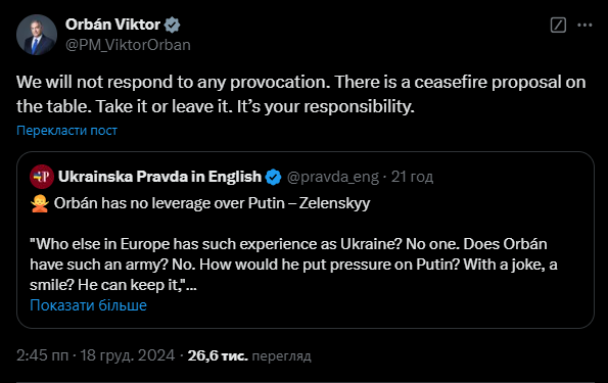Click Orbán's blue verified badge
608x383 pixels.
coord(172,25)
